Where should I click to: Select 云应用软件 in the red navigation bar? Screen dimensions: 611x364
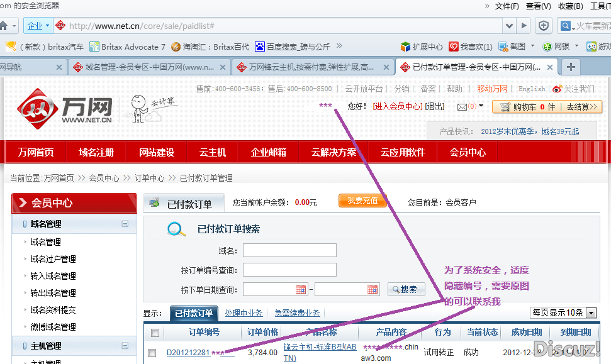[403, 152]
